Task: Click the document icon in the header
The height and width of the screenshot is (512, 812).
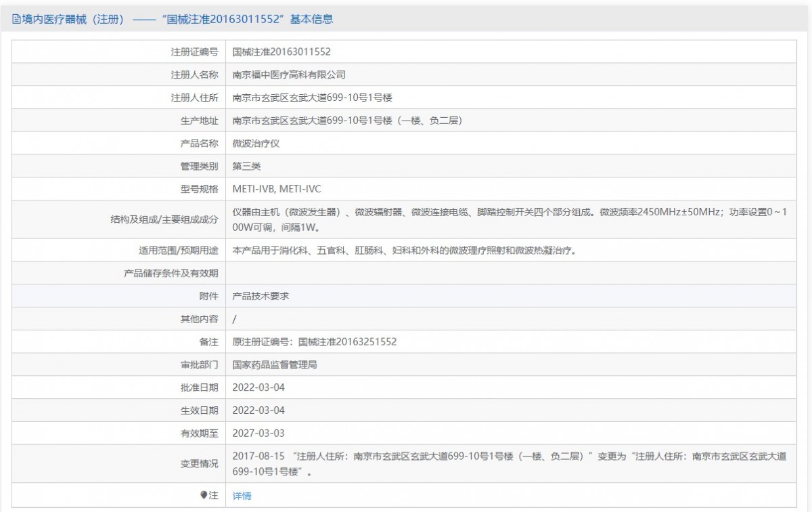Action: point(16,20)
